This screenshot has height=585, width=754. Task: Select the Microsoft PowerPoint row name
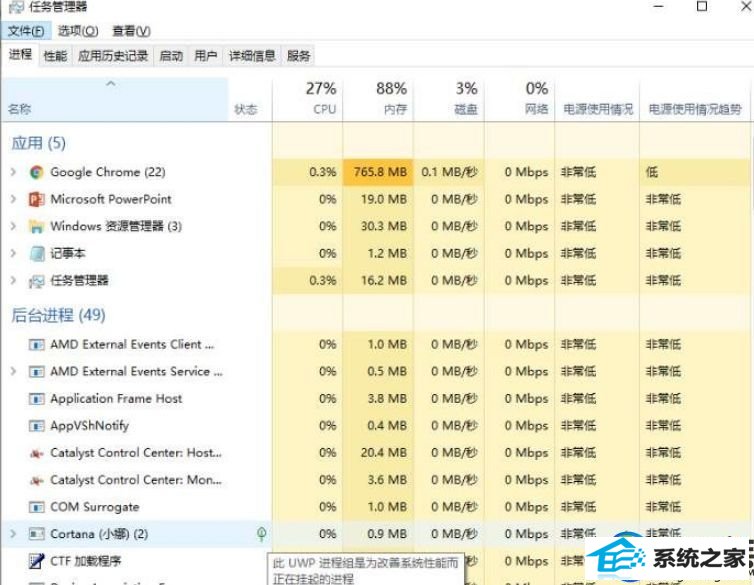tap(111, 199)
